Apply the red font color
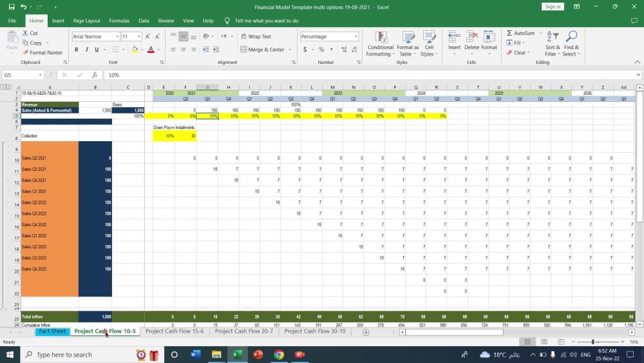 151,50
